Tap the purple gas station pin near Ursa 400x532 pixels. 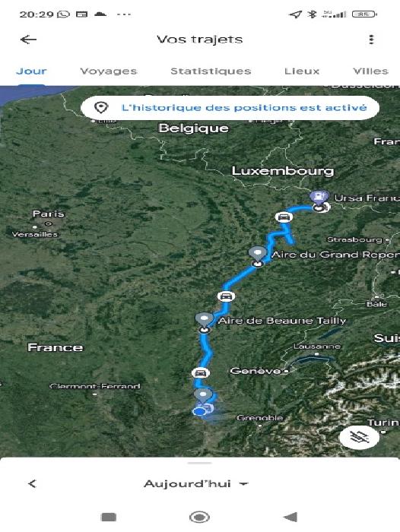319,197
